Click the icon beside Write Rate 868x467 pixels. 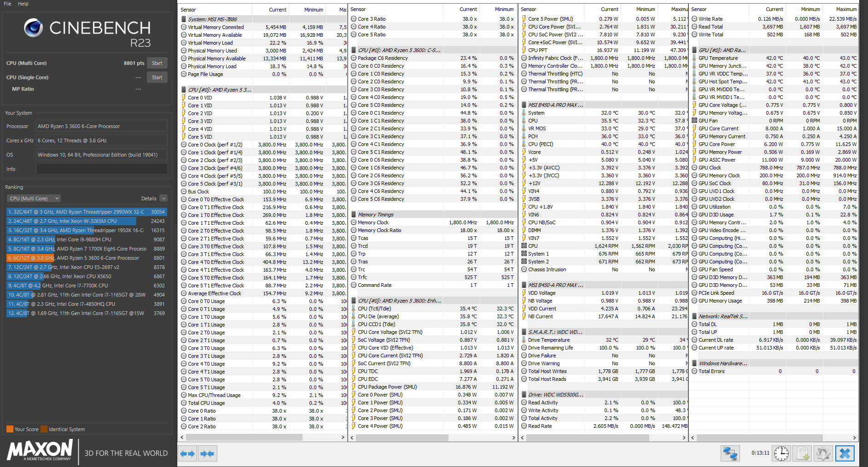(694, 19)
